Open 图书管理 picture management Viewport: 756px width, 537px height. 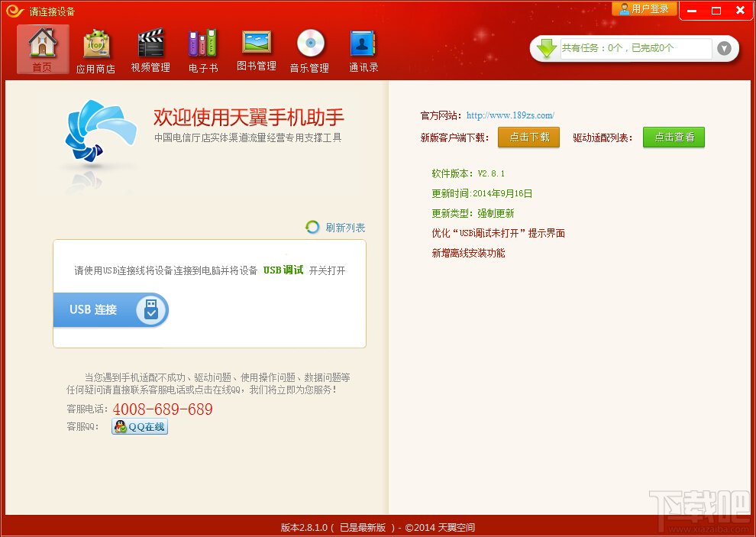tap(257, 51)
